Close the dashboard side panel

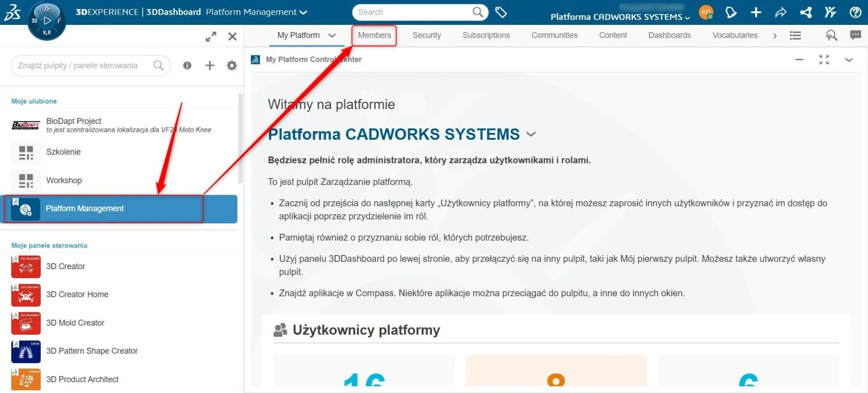232,37
